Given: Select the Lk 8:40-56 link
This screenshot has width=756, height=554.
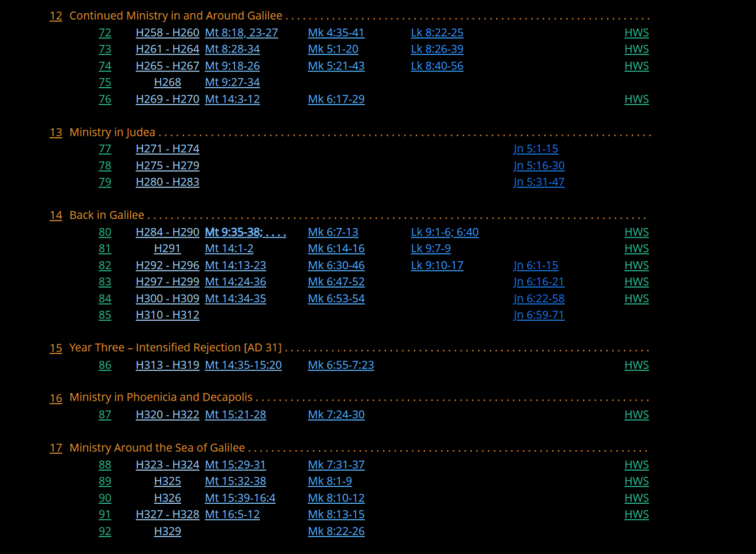Looking at the screenshot, I should coord(437,66).
